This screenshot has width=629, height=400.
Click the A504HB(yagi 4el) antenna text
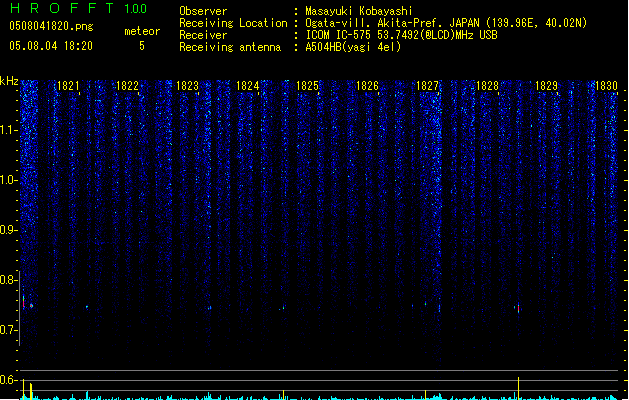point(353,47)
